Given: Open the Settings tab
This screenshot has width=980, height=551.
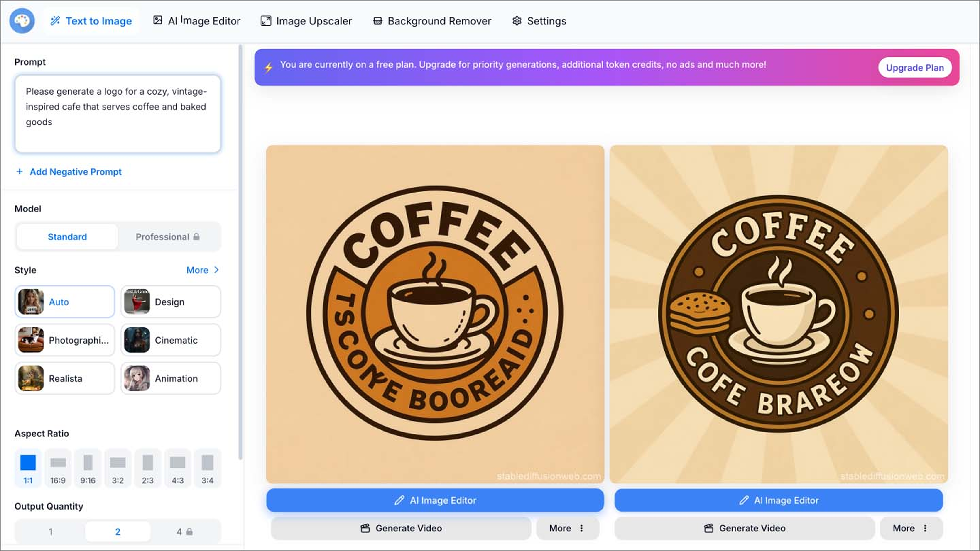Looking at the screenshot, I should point(539,21).
